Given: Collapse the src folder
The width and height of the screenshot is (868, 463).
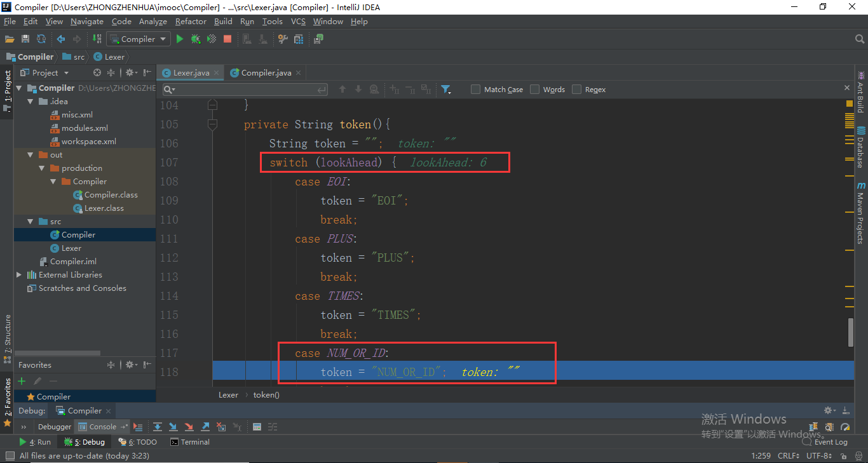Looking at the screenshot, I should [x=31, y=222].
